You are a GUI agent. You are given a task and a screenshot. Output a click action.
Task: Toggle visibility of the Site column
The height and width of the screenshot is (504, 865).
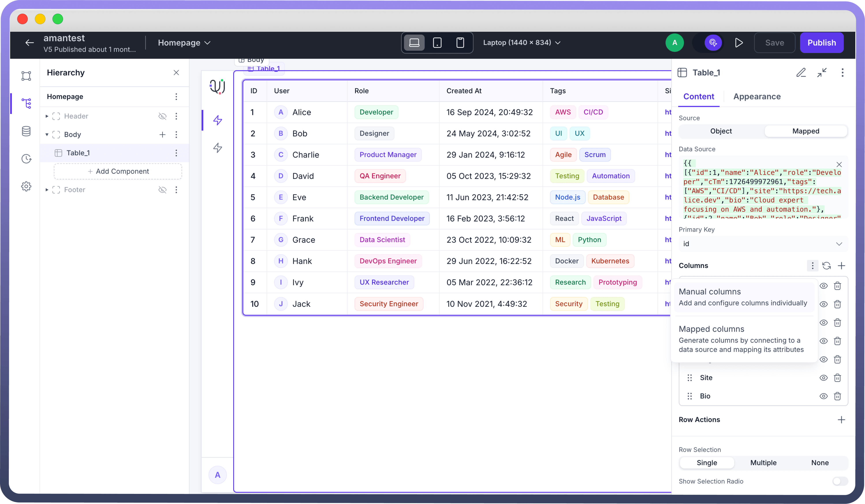click(824, 378)
